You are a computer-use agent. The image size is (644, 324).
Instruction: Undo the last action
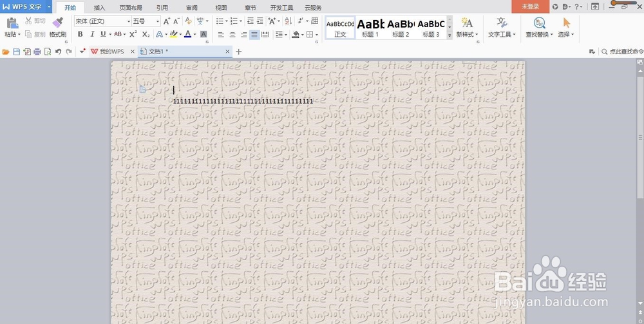59,52
